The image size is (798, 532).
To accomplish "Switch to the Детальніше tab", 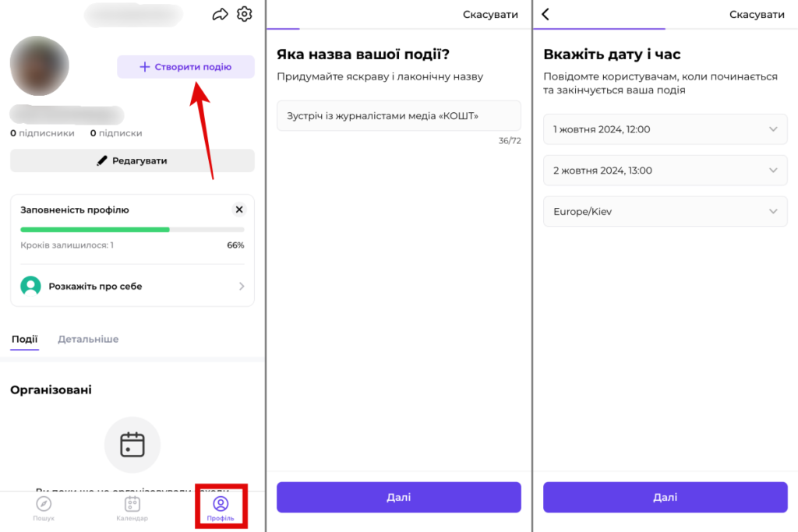I will coord(87,340).
